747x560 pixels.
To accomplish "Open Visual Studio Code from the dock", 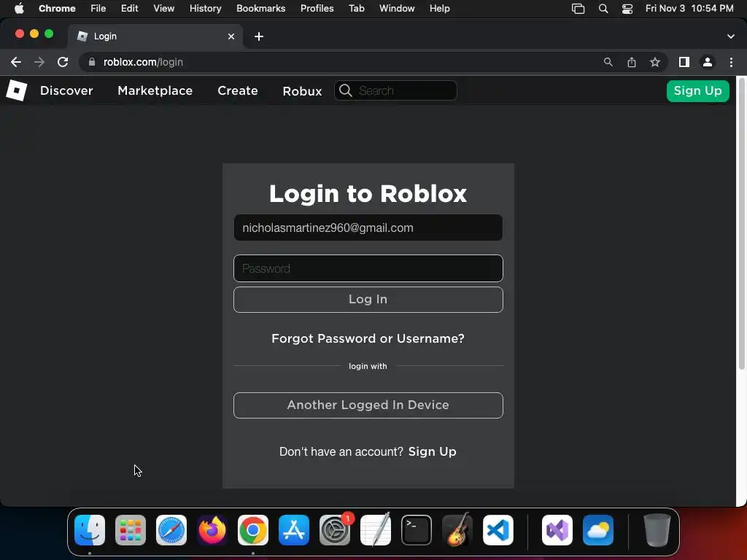I will 498,530.
